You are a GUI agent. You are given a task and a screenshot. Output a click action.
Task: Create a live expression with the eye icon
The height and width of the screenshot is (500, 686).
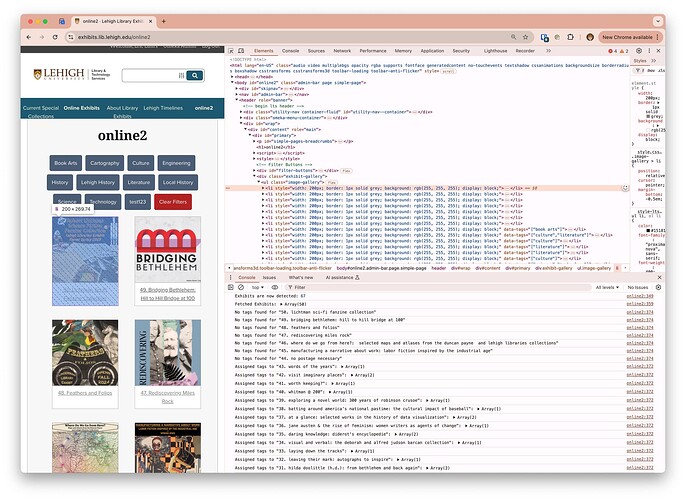[274, 287]
